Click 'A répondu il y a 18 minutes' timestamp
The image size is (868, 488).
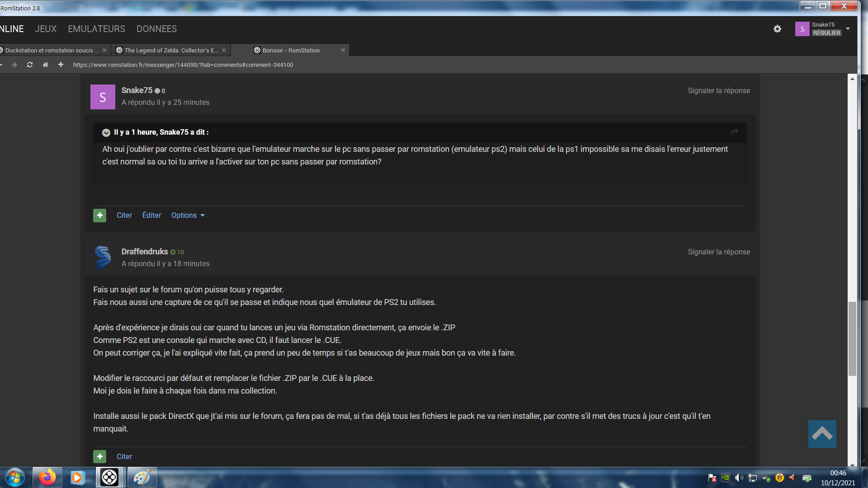[165, 264]
